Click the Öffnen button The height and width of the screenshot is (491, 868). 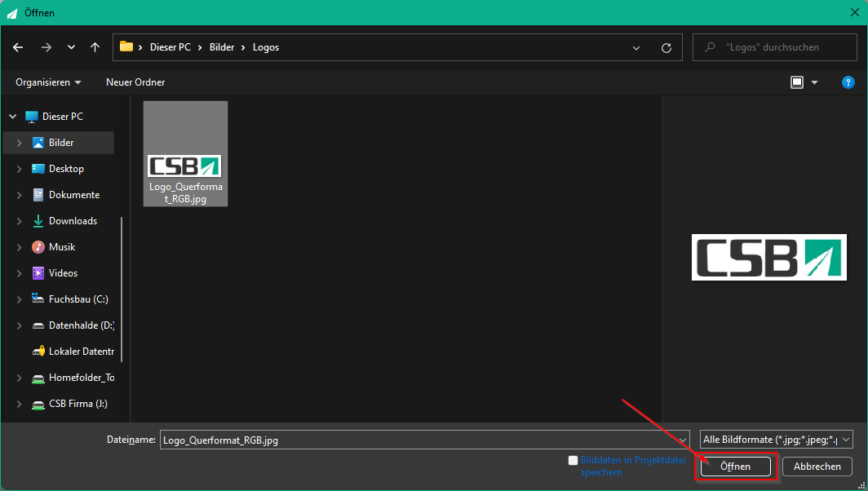[735, 467]
